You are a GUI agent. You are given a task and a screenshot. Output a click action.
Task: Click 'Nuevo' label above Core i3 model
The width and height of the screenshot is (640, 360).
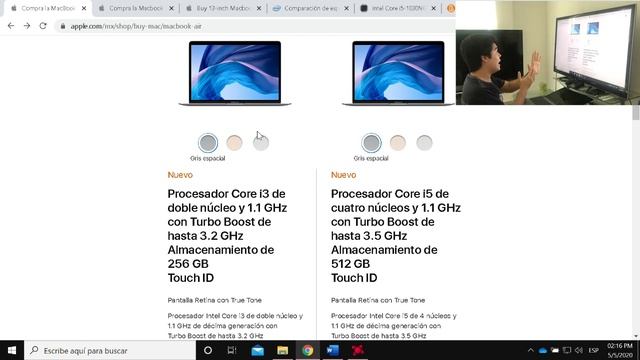[x=180, y=175]
